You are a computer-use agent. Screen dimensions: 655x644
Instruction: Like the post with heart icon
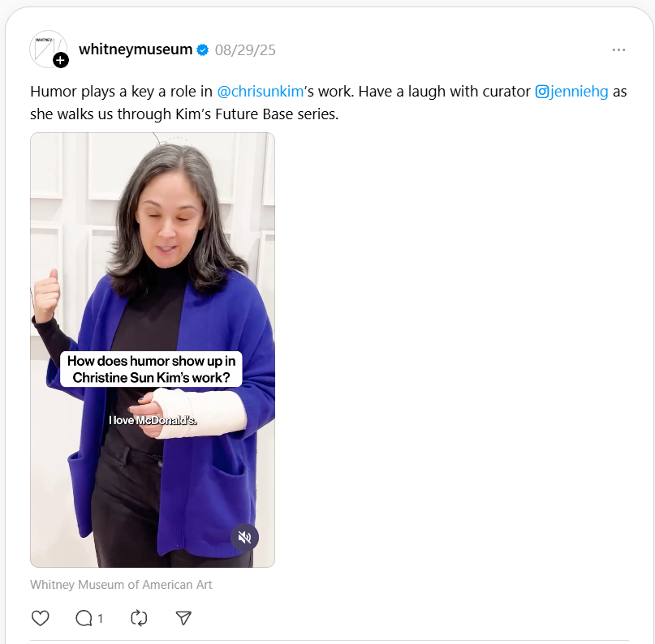coord(40,618)
